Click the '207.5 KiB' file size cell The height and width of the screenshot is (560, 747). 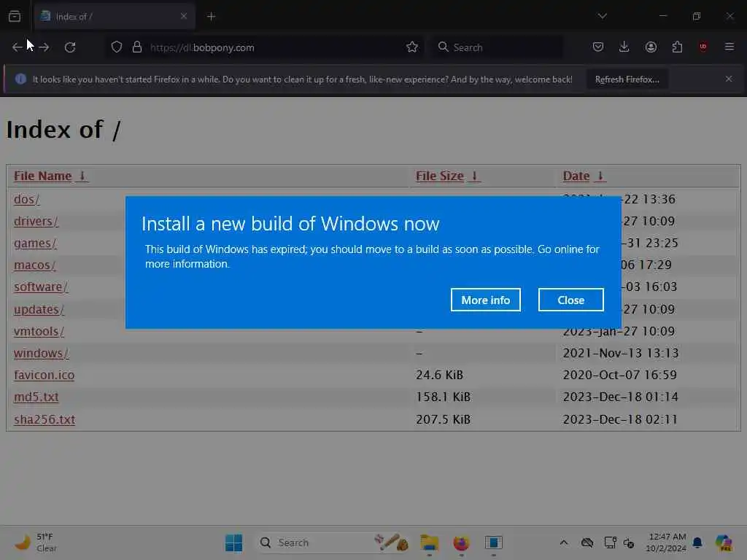pos(443,419)
